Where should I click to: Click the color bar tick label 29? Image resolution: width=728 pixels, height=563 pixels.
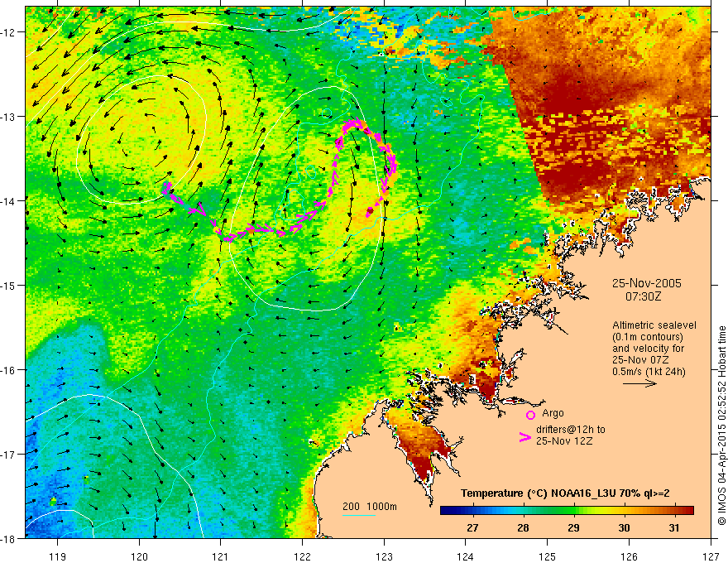tap(573, 527)
